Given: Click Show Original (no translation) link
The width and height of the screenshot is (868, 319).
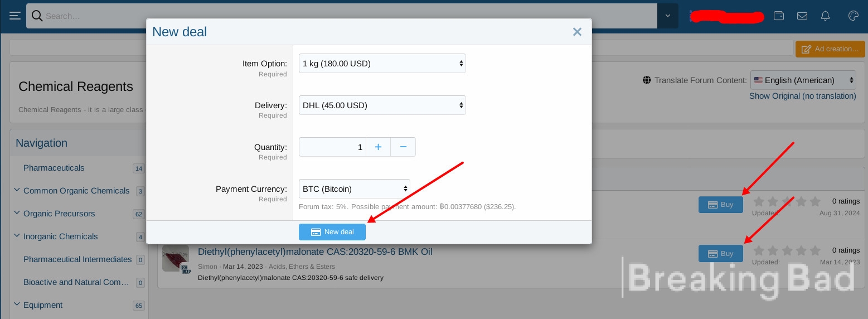Looking at the screenshot, I should point(802,96).
